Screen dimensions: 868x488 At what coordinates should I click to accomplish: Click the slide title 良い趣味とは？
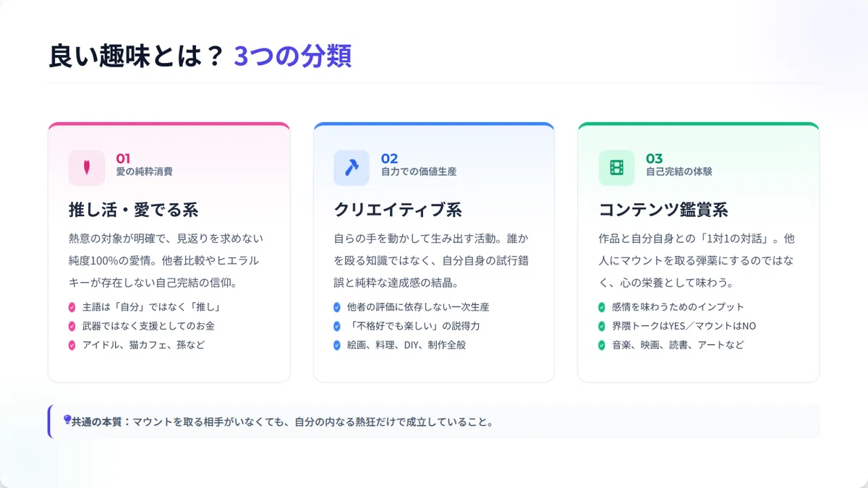[136, 56]
